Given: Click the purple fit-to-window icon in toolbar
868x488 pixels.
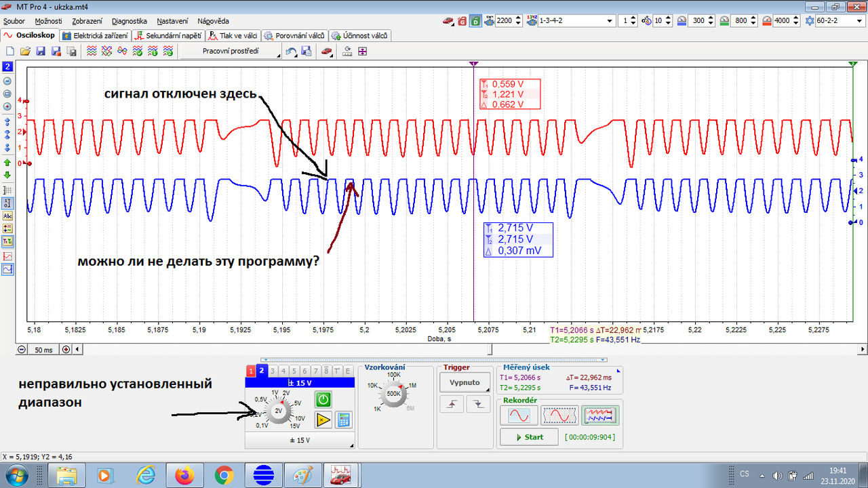Looking at the screenshot, I should pos(363,51).
